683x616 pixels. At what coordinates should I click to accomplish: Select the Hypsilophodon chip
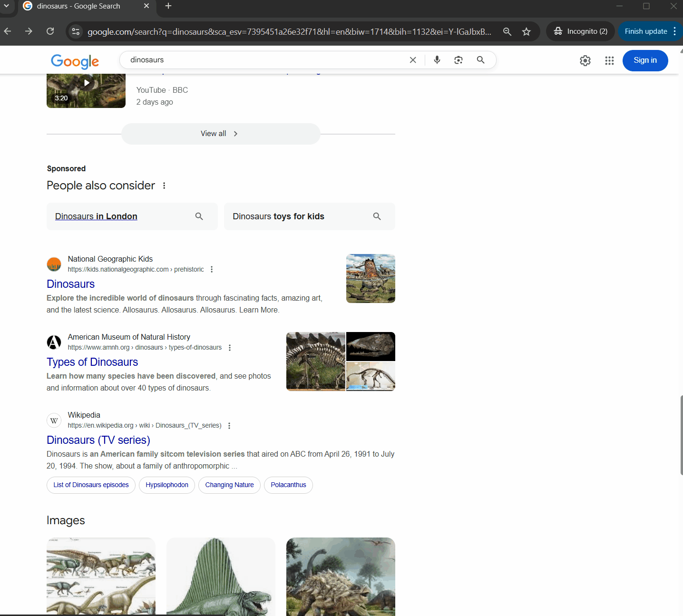coord(167,485)
